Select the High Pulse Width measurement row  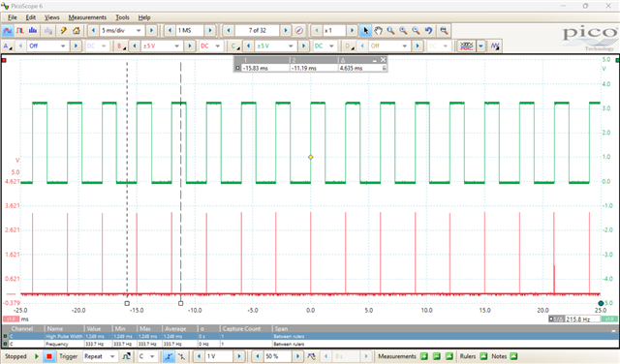click(310, 336)
